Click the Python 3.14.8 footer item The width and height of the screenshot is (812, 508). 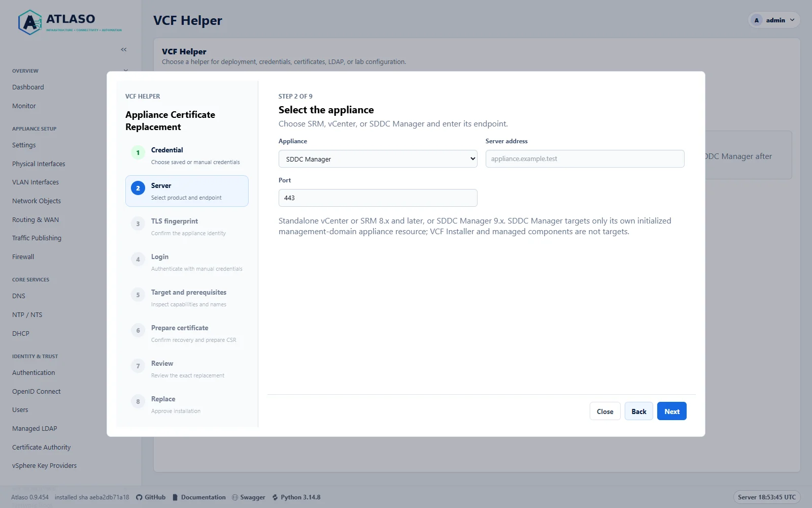[x=296, y=497]
